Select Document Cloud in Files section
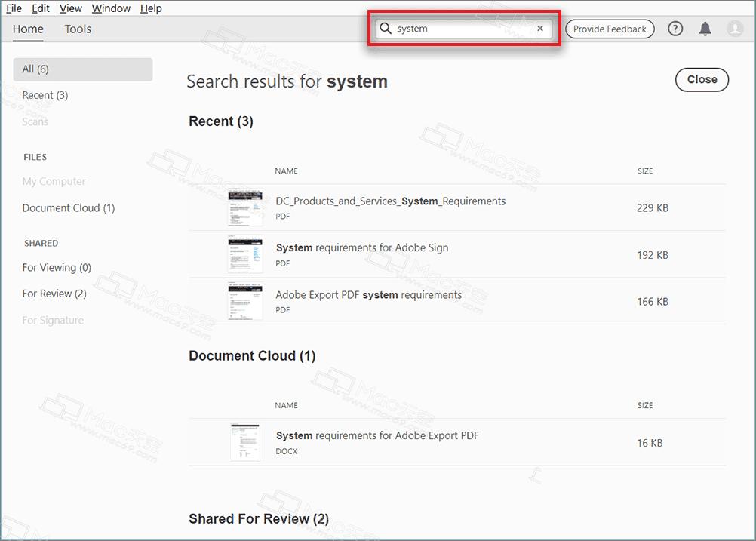 coord(68,207)
